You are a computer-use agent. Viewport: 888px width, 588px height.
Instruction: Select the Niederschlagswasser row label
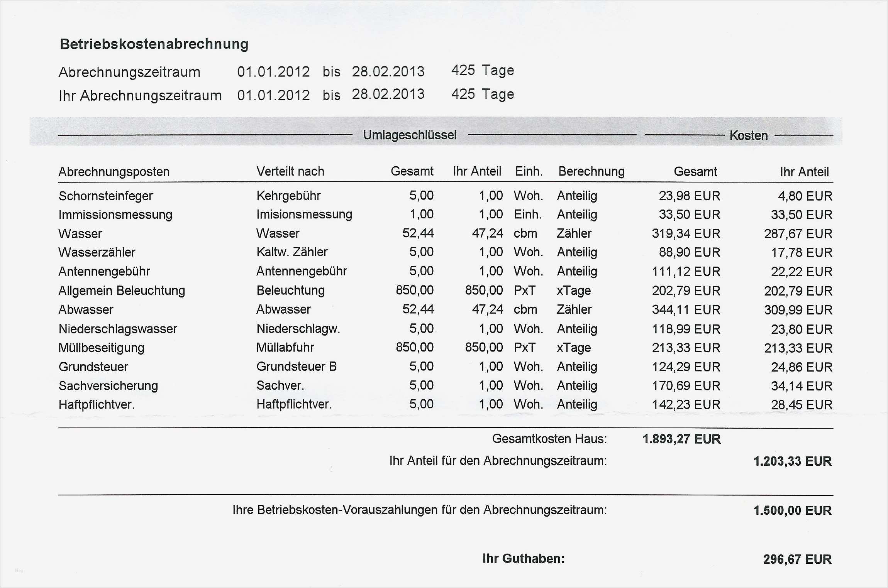[118, 329]
